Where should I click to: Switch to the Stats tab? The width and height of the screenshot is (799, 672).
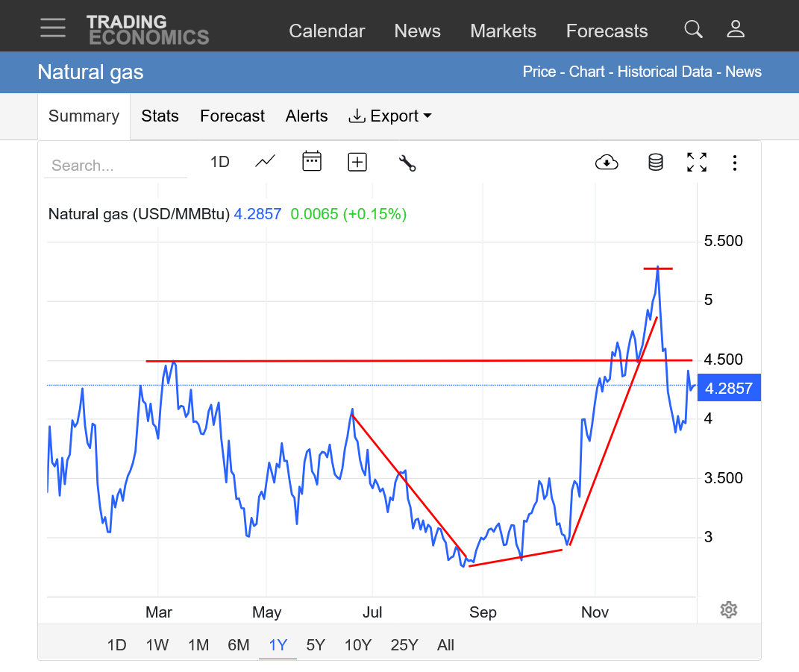(160, 116)
